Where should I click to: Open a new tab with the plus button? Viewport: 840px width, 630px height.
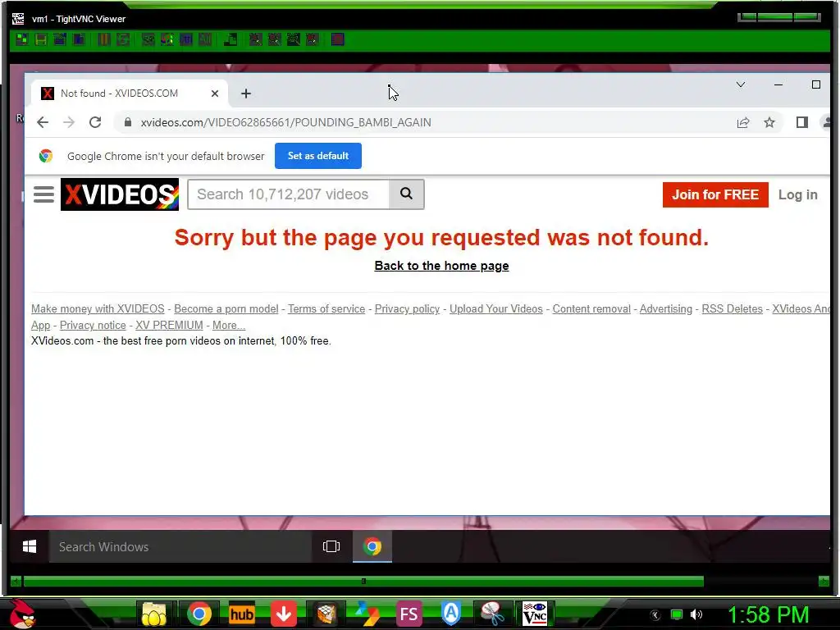(x=246, y=94)
